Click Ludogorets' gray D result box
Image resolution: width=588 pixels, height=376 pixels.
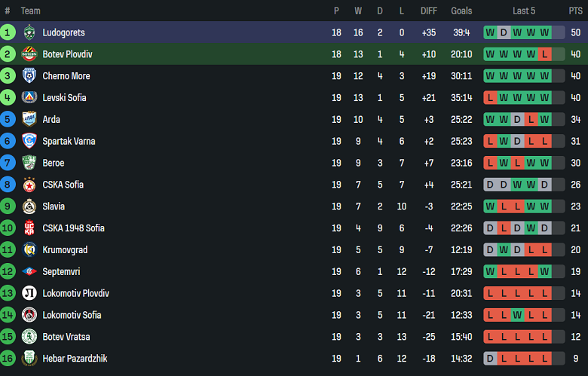pos(504,32)
